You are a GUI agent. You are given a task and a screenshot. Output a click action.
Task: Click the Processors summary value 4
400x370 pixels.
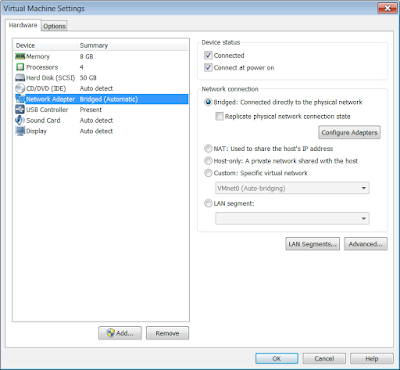tap(81, 67)
